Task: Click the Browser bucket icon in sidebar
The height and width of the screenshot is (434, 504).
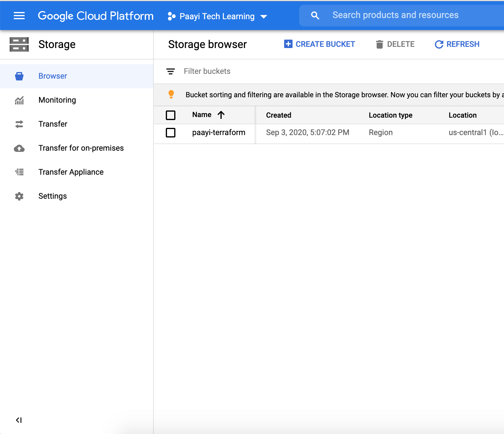Action: [19, 76]
